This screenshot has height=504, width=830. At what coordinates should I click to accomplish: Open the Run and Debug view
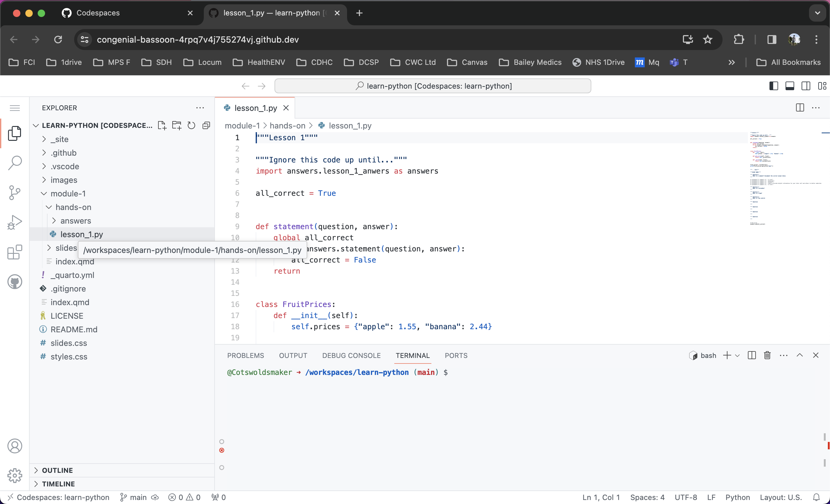click(x=15, y=222)
